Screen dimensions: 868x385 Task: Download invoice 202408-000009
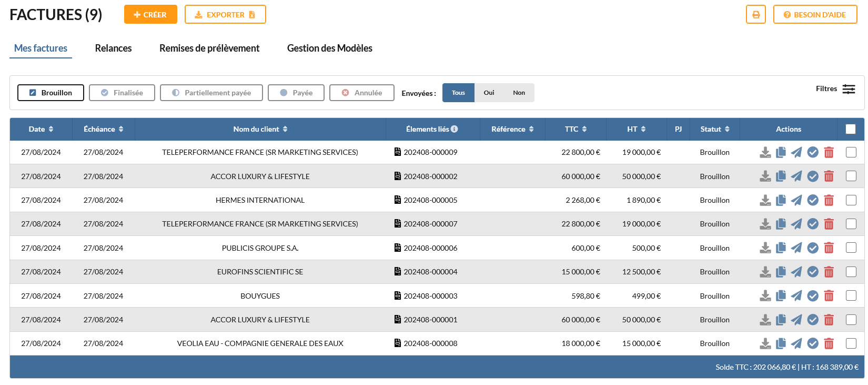coord(765,152)
